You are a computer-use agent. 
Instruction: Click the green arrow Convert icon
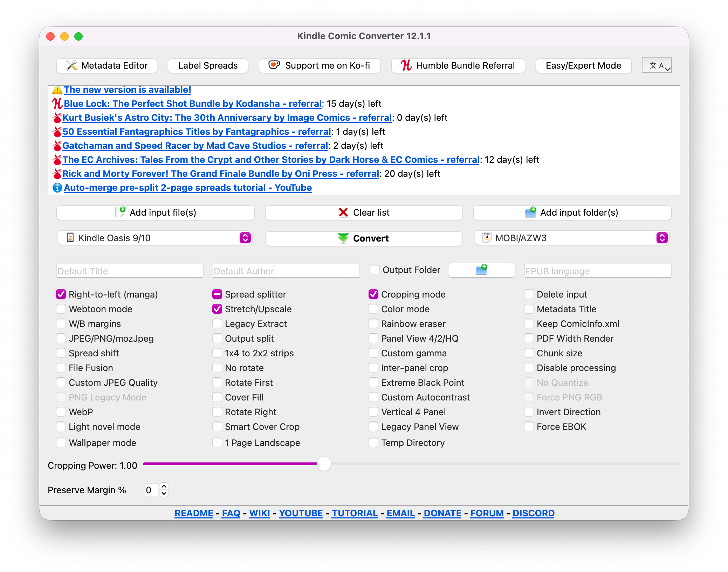(x=343, y=238)
